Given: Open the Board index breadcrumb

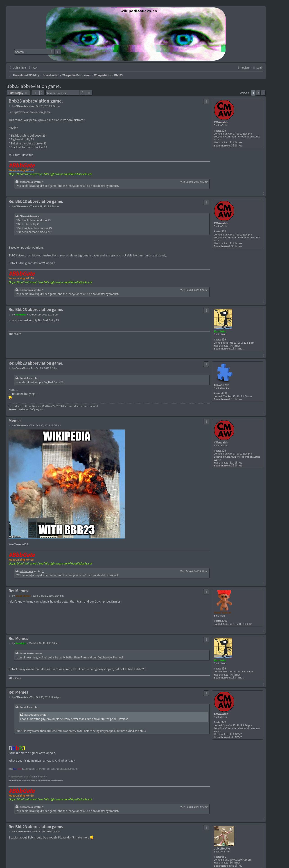Looking at the screenshot, I should tap(50, 75).
